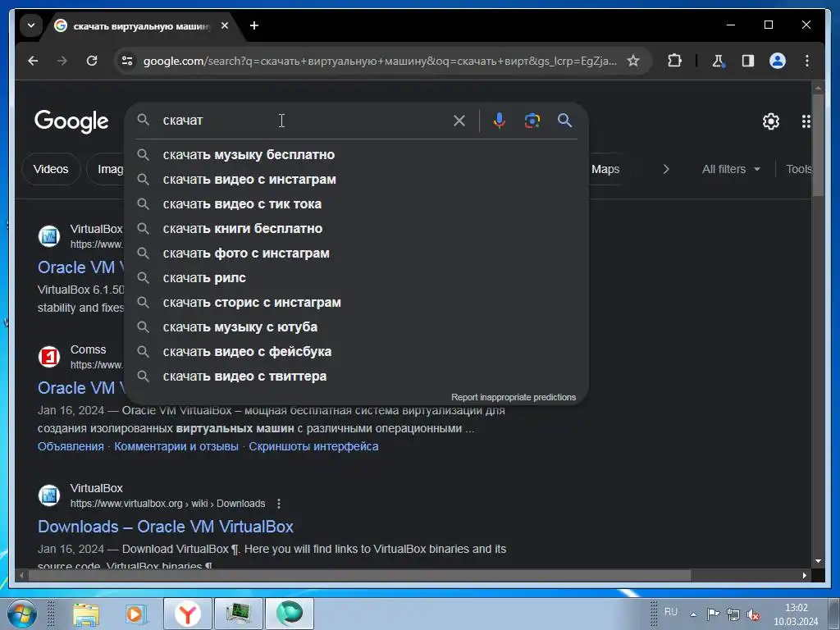Choose suggestion скачать музыку с ютуба
Viewport: 840px width, 630px height.
click(x=356, y=327)
